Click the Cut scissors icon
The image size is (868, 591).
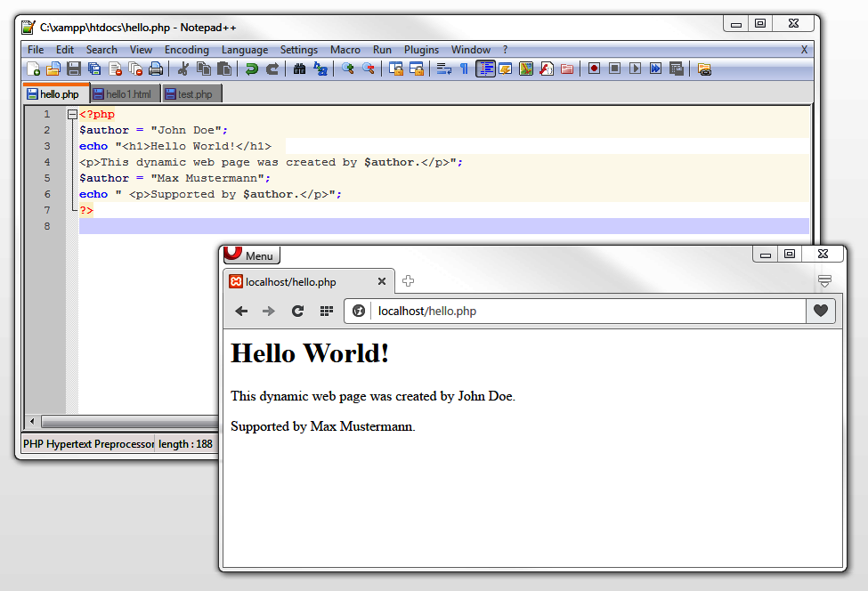coord(183,69)
